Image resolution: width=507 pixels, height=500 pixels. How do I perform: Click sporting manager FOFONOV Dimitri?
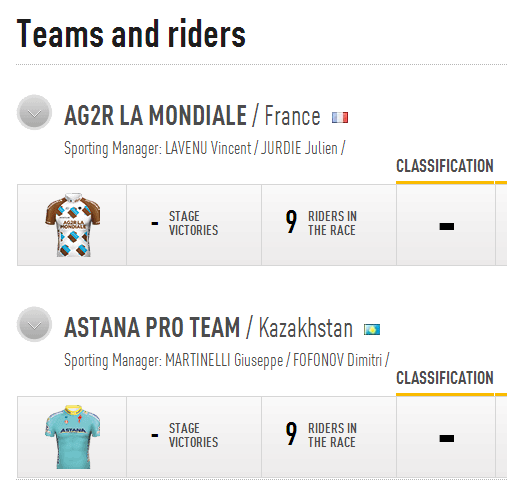tap(337, 360)
